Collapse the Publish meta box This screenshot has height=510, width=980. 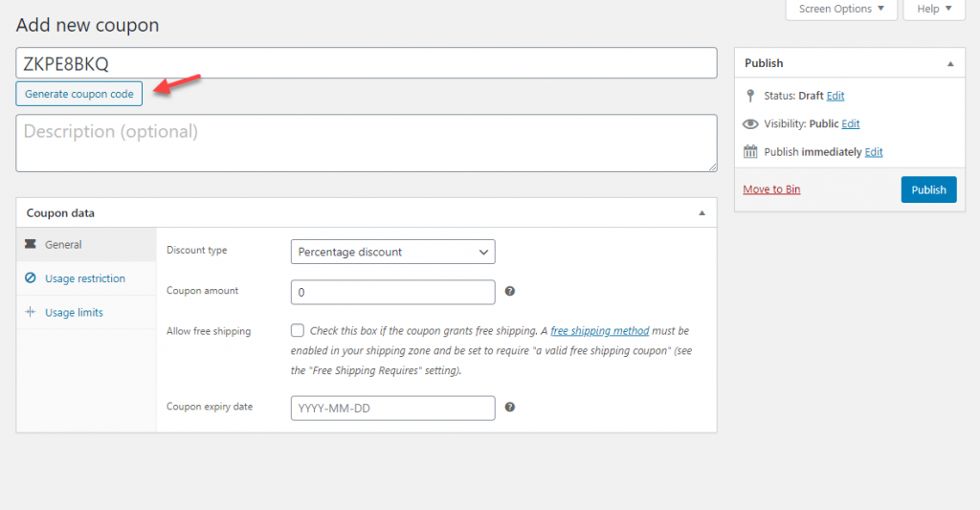point(950,64)
